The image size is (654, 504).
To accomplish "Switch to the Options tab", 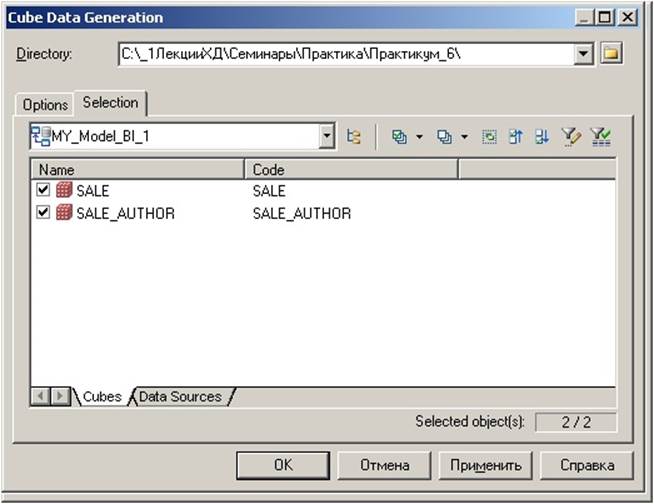I will [x=45, y=105].
